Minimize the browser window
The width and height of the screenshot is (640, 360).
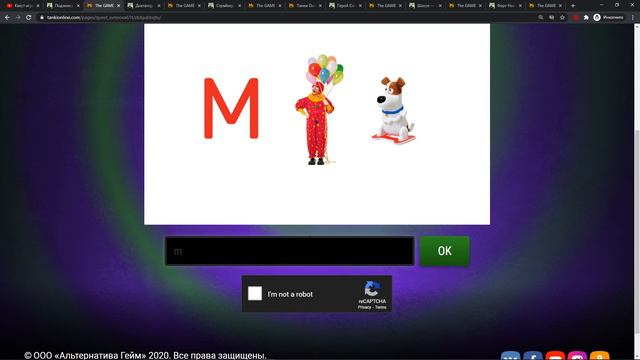click(602, 5)
